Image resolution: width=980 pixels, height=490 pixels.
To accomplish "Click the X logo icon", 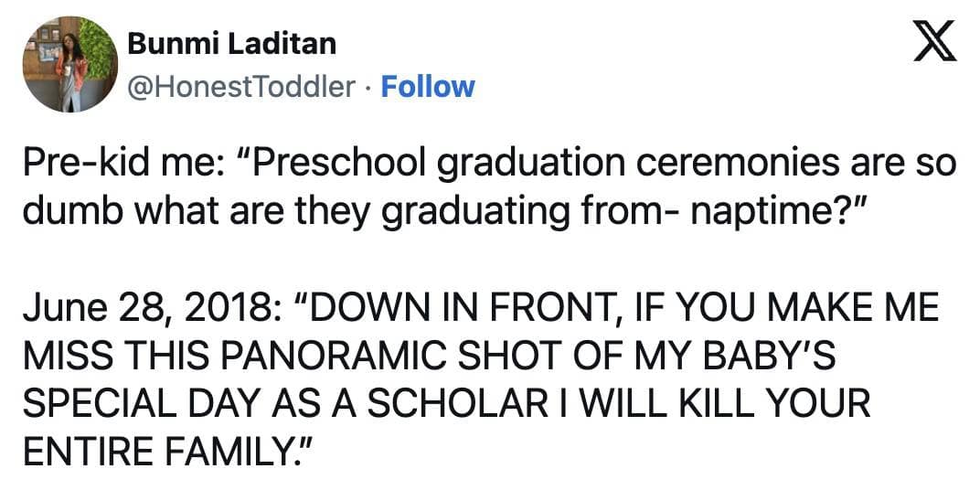I will tap(935, 43).
